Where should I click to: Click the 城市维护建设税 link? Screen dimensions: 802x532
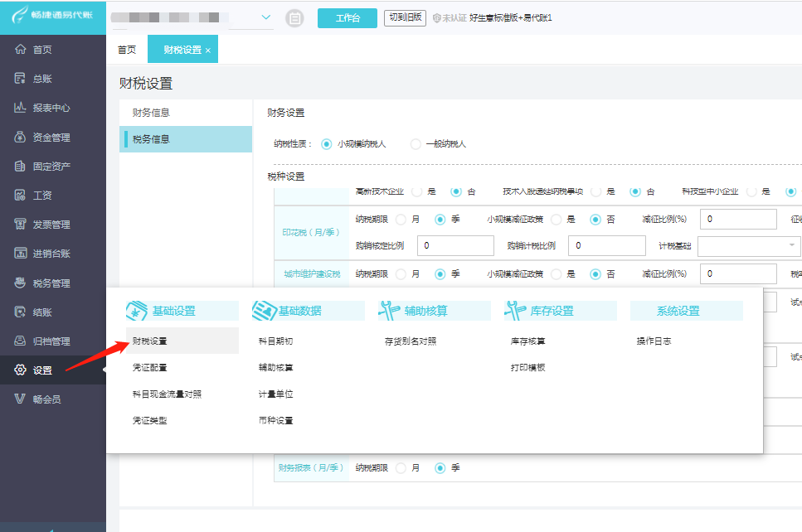tap(312, 274)
